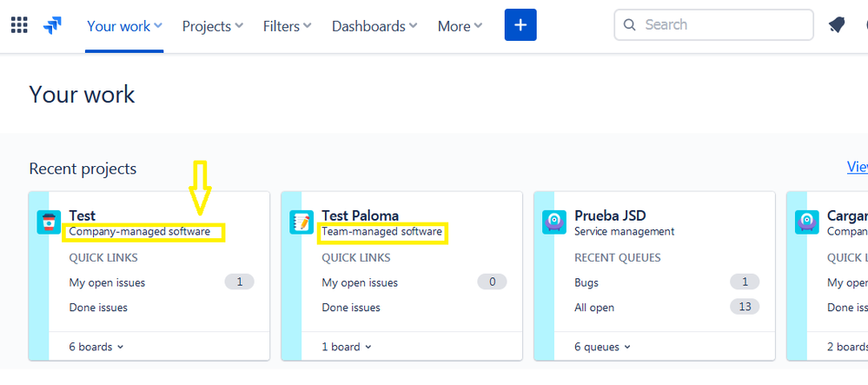This screenshot has width=868, height=385.
Task: Open the Bugs queue
Action: 586,282
